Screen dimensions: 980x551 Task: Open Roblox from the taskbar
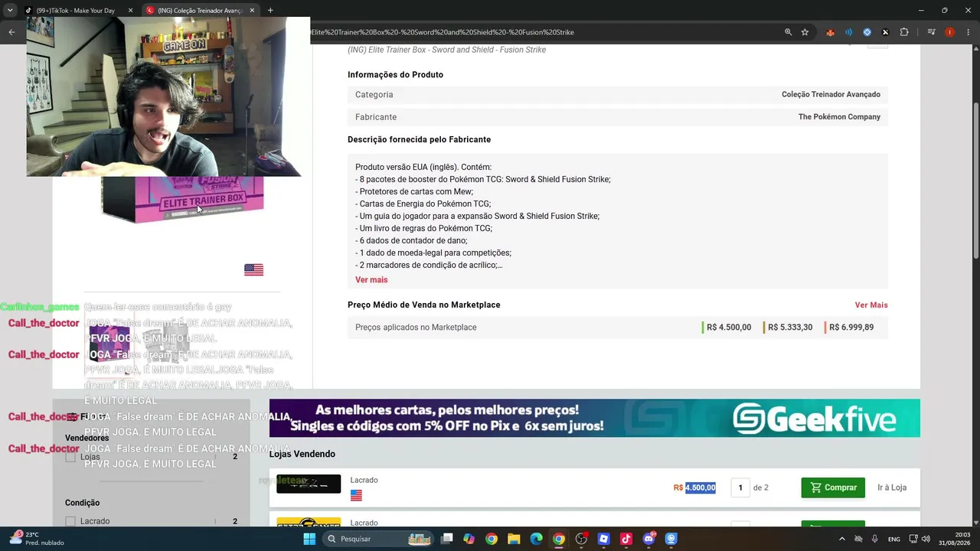tap(603, 539)
